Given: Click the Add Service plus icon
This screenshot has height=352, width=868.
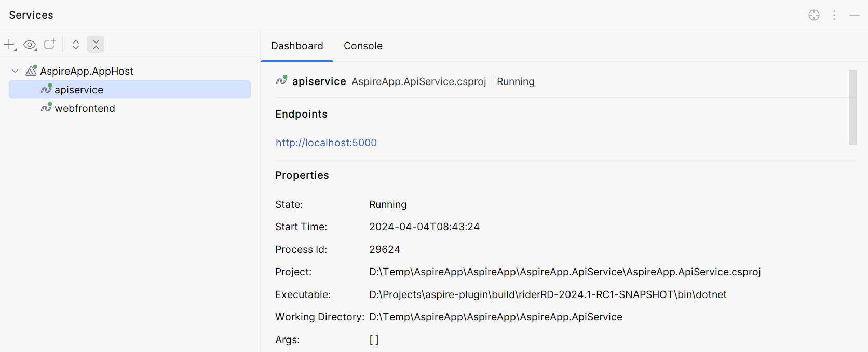Looking at the screenshot, I should pos(9,45).
